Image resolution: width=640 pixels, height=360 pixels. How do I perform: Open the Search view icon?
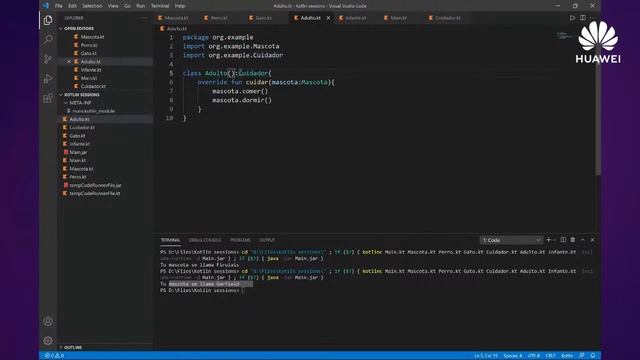tap(48, 40)
